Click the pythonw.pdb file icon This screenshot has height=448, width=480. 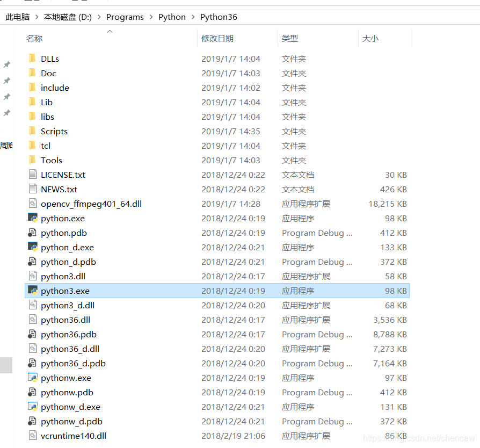[x=32, y=392]
